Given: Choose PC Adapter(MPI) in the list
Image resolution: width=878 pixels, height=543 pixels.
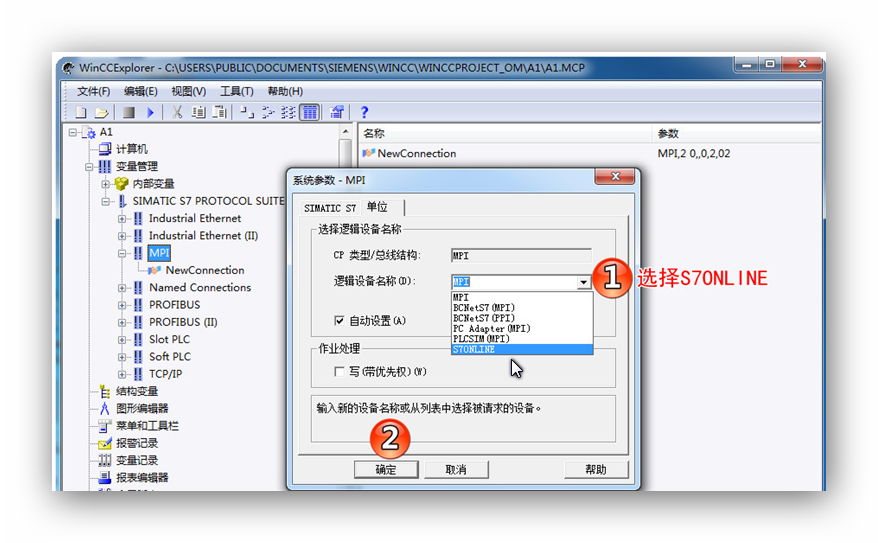Looking at the screenshot, I should click(522, 329).
